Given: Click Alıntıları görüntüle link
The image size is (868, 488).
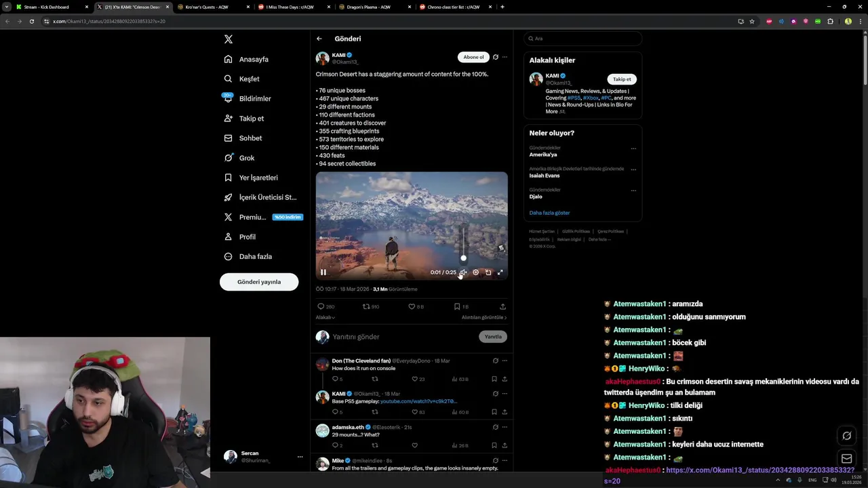Looking at the screenshot, I should click(484, 317).
